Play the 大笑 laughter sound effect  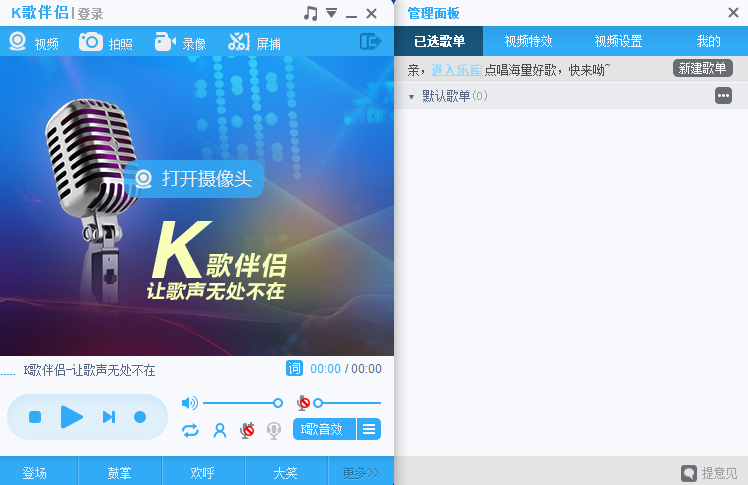(286, 471)
